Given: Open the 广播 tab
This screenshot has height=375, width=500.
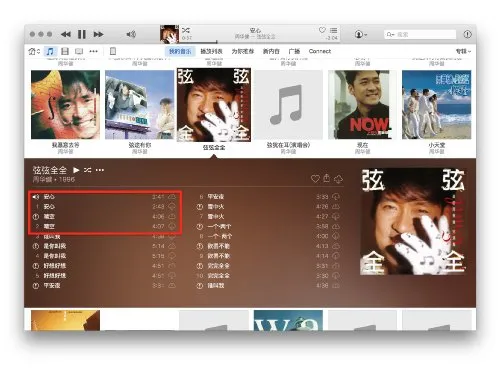Looking at the screenshot, I should pyautogui.click(x=294, y=51).
